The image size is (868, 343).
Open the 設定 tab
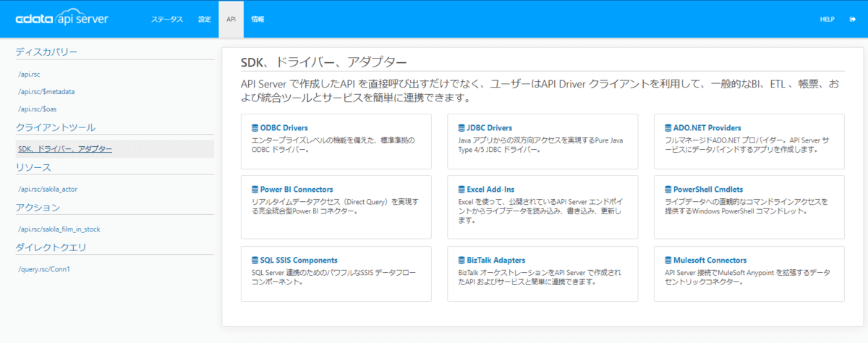click(x=205, y=19)
